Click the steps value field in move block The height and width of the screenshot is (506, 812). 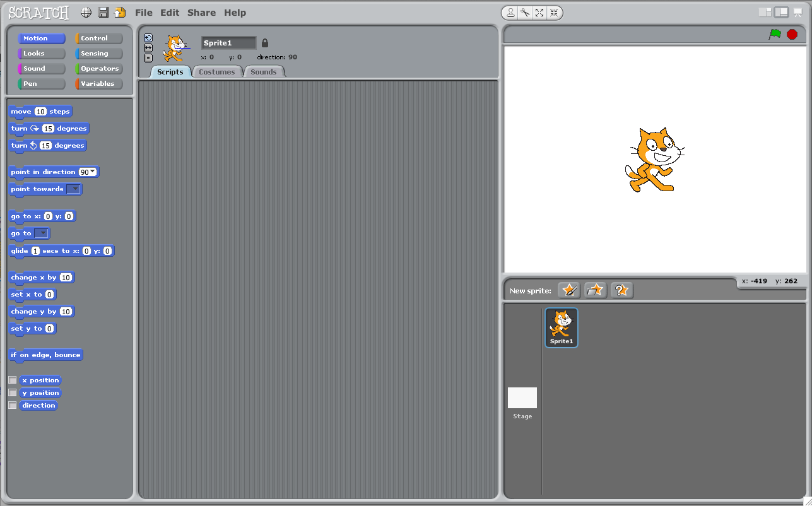click(x=40, y=112)
